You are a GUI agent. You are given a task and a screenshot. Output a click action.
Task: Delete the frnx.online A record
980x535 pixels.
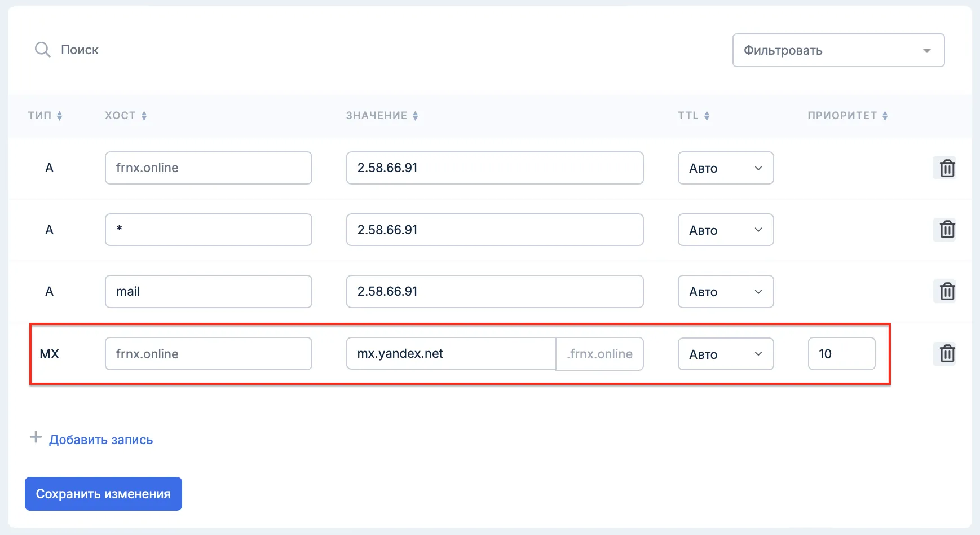[947, 168]
